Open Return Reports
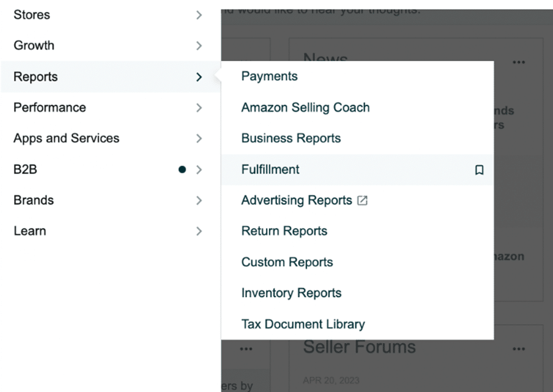The height and width of the screenshot is (392, 553). (357, 231)
